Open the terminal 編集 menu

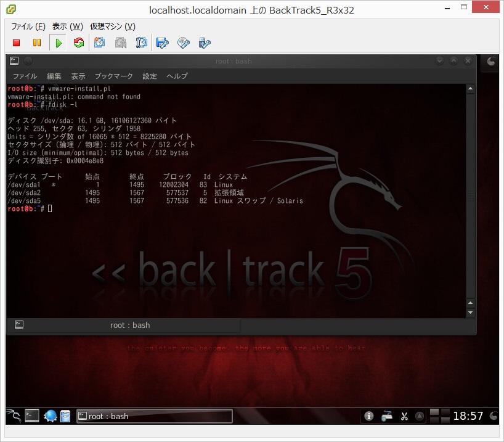(x=54, y=76)
